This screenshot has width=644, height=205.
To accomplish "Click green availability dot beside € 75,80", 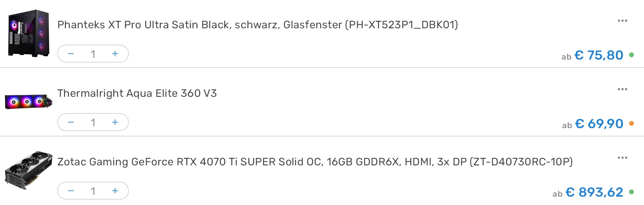I will point(631,55).
